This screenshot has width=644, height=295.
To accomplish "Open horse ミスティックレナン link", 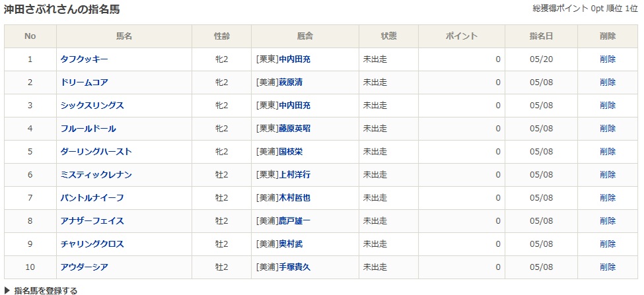I will pos(96,175).
